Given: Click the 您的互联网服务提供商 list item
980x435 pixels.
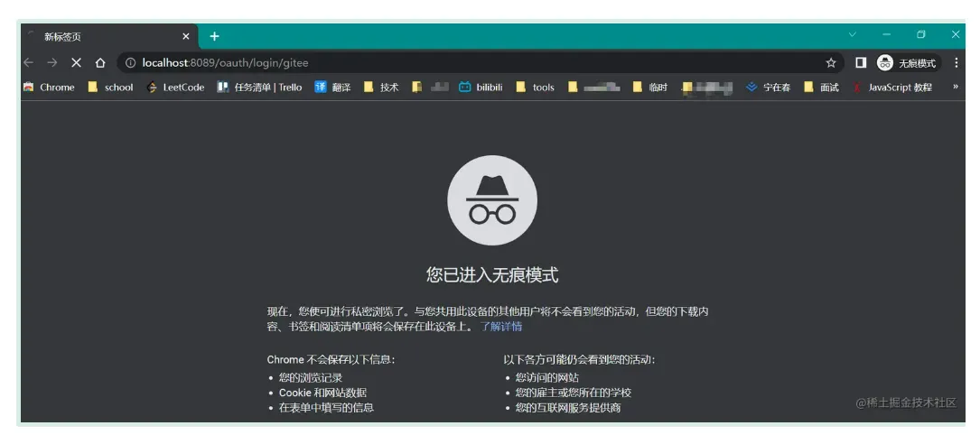Looking at the screenshot, I should [568, 408].
